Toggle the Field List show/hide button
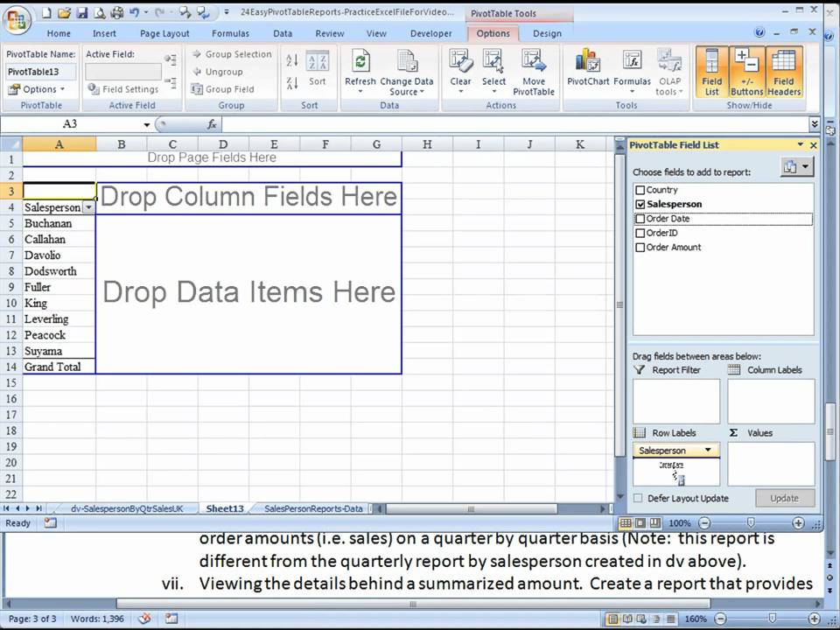Screen dimensions: 840x630 click(711, 73)
